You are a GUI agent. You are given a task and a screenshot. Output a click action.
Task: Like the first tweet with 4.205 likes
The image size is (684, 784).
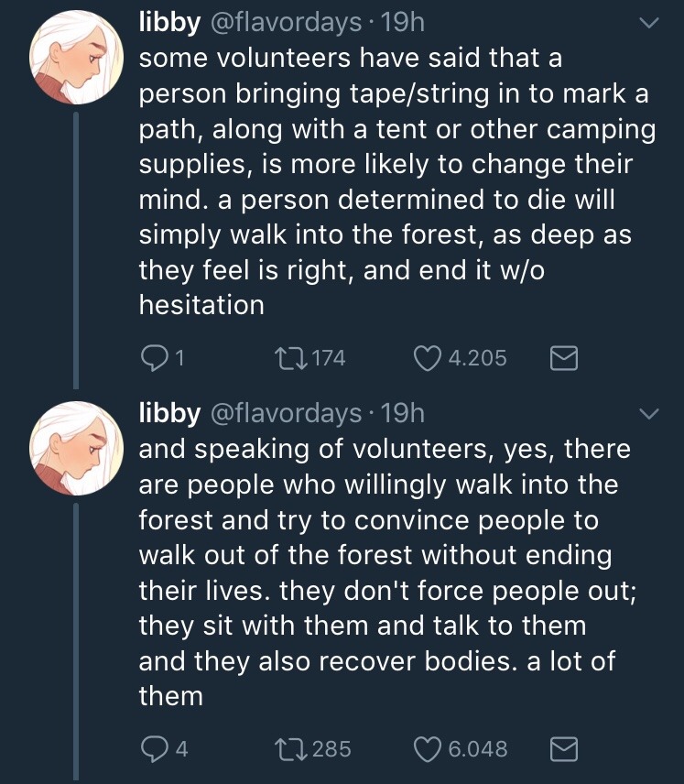point(428,358)
